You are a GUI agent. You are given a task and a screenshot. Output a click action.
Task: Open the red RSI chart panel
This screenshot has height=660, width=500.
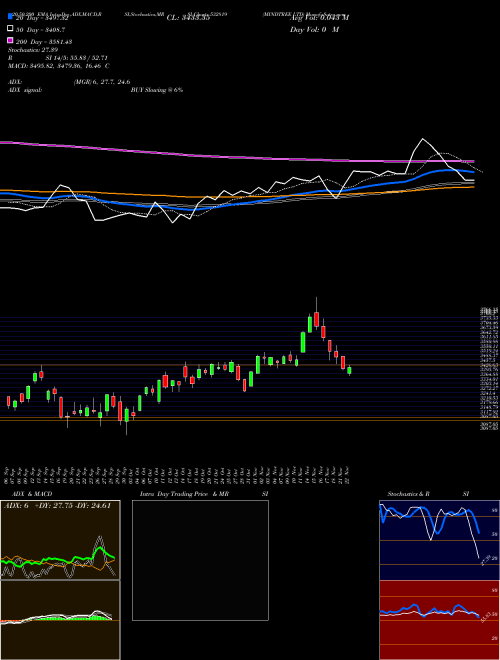[x=439, y=620]
